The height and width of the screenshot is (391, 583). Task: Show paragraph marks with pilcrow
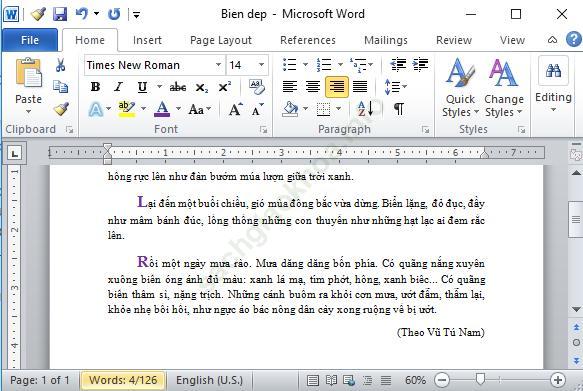tap(399, 109)
